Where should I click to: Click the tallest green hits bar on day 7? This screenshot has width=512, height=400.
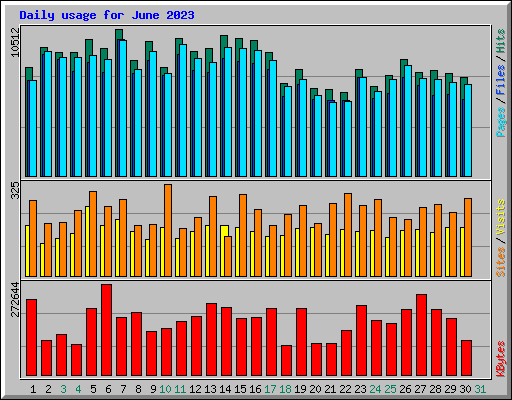click(119, 34)
